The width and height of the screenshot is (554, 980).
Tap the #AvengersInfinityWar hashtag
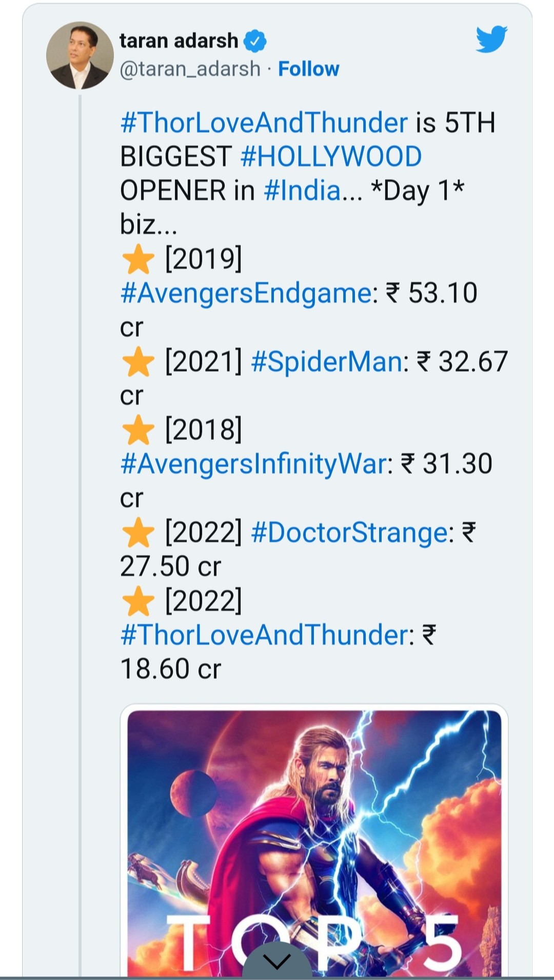tap(253, 464)
